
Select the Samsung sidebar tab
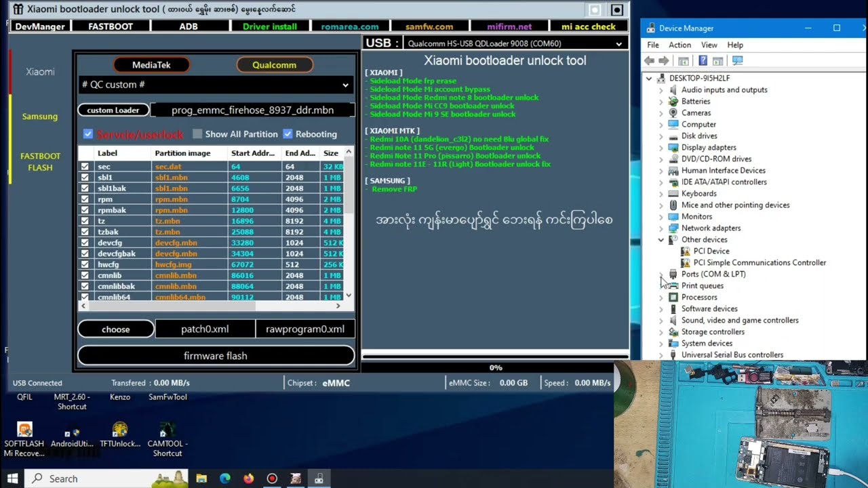[x=40, y=117]
